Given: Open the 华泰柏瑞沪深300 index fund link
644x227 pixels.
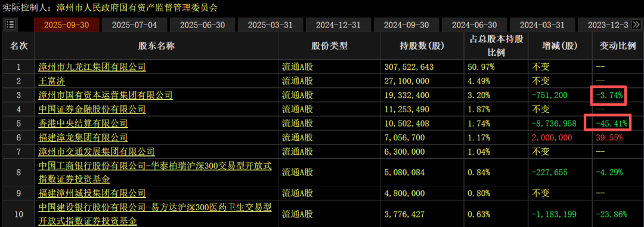Looking at the screenshot, I should [x=155, y=172].
